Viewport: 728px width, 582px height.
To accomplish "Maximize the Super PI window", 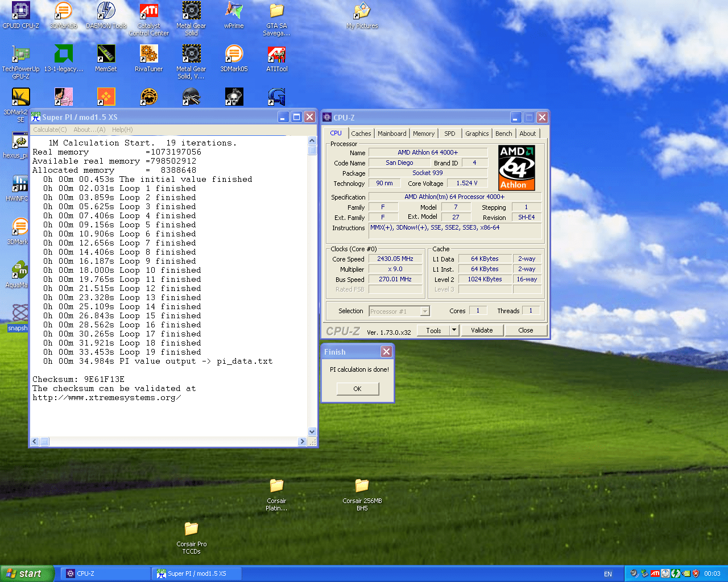I will (x=296, y=117).
